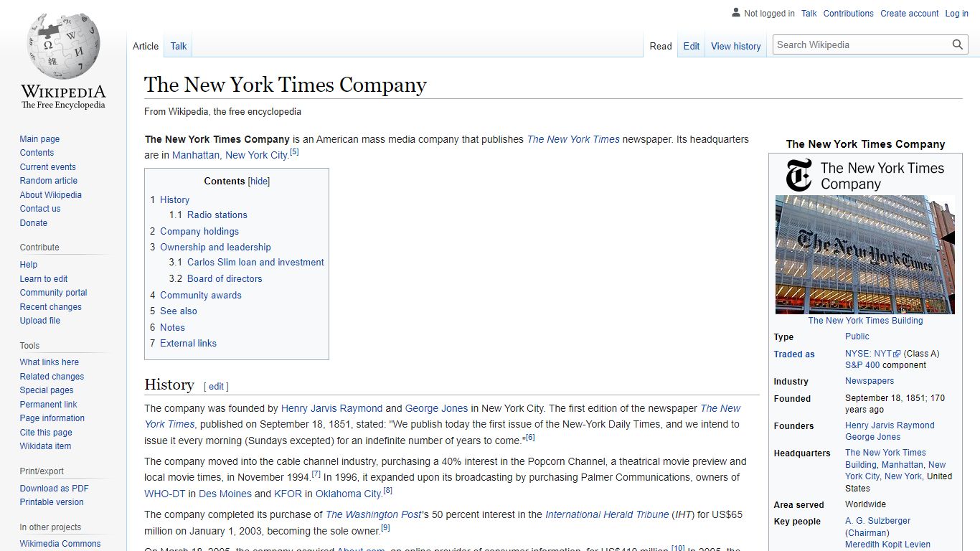980x551 pixels.
Task: Open The Washington Post link
Action: (x=373, y=514)
